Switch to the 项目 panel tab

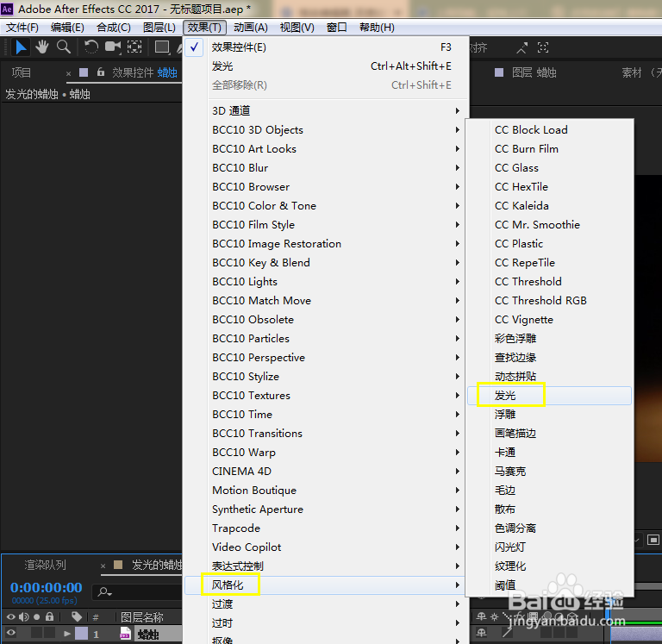pos(21,72)
